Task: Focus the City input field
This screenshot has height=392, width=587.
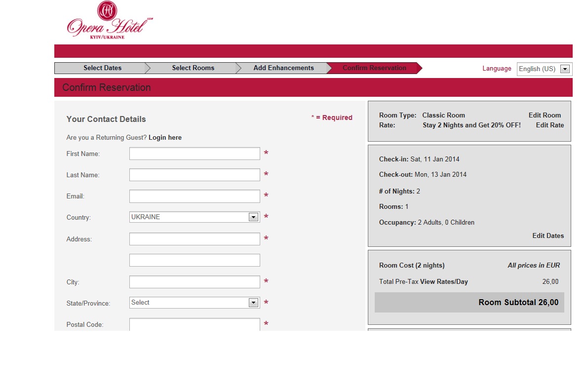Action: pos(195,282)
